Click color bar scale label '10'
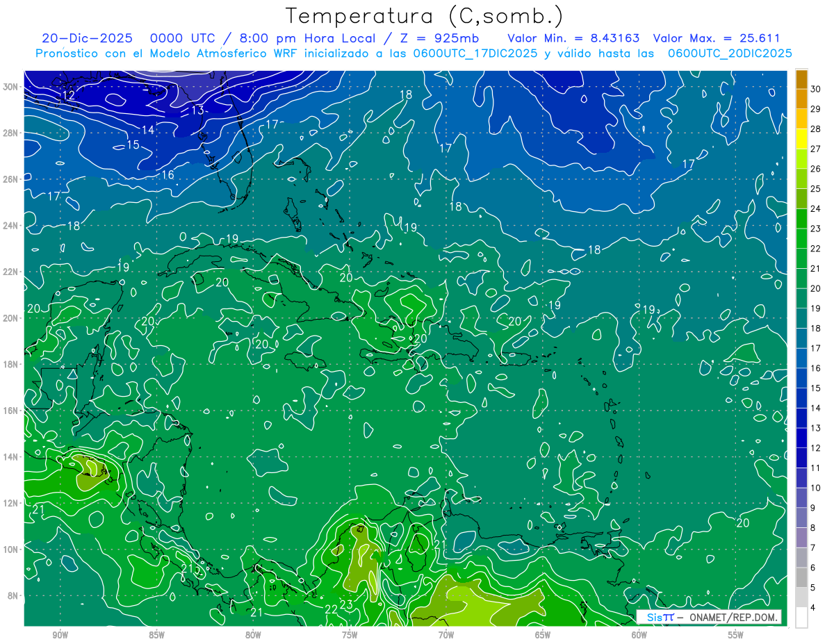Screen dimensions: 834x644 (815, 488)
